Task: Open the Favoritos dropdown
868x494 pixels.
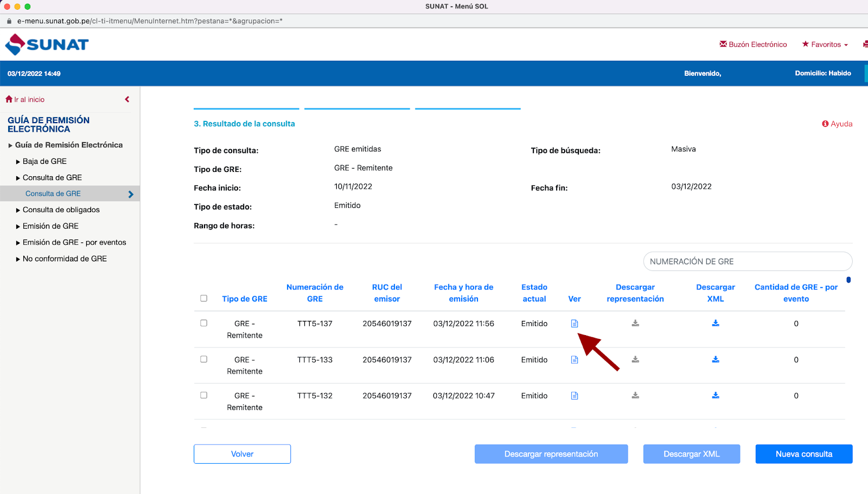Action: coord(825,44)
